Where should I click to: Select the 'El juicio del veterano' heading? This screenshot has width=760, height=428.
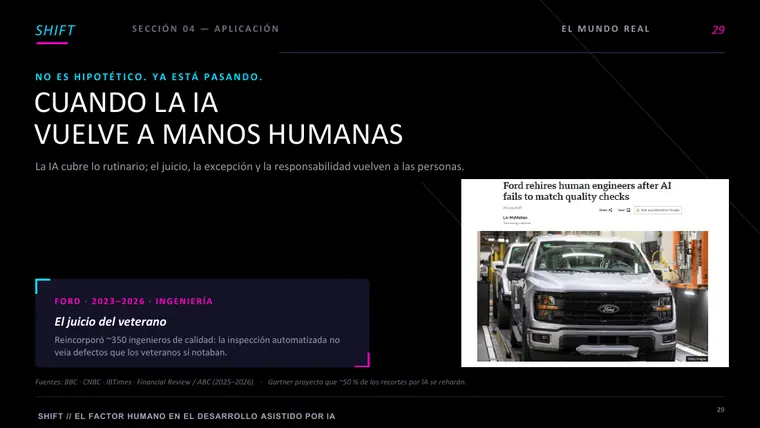(x=110, y=321)
